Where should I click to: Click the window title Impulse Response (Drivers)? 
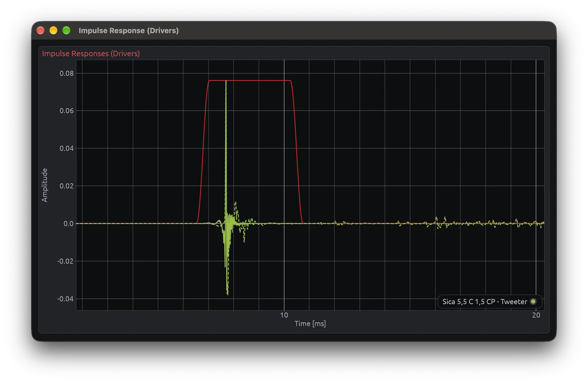[129, 30]
